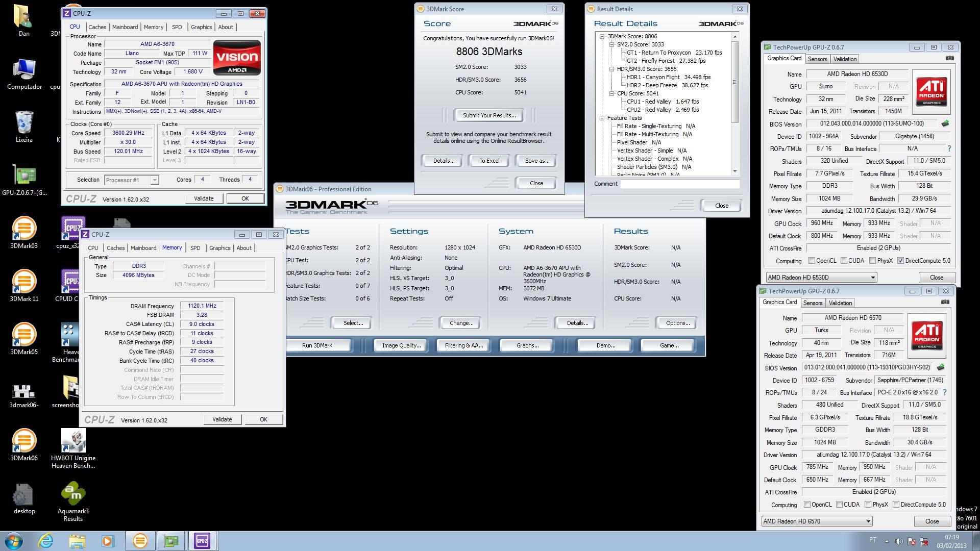Screen dimensions: 980x551
Task: Collapse the Feature Tests tree node
Action: tap(602, 118)
